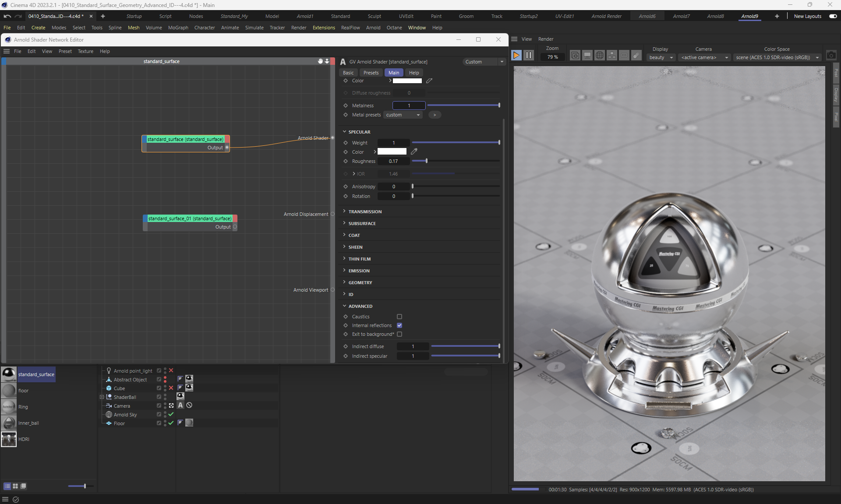Screen dimensions: 841x504
Task: Click the globe icon in the render toolbar
Action: pos(600,55)
